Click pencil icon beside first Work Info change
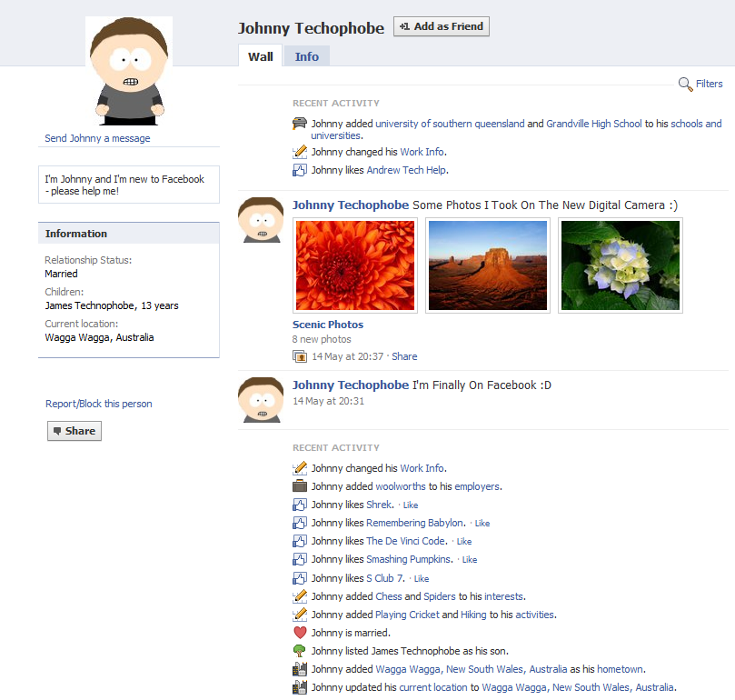This screenshot has width=735, height=700. [300, 152]
